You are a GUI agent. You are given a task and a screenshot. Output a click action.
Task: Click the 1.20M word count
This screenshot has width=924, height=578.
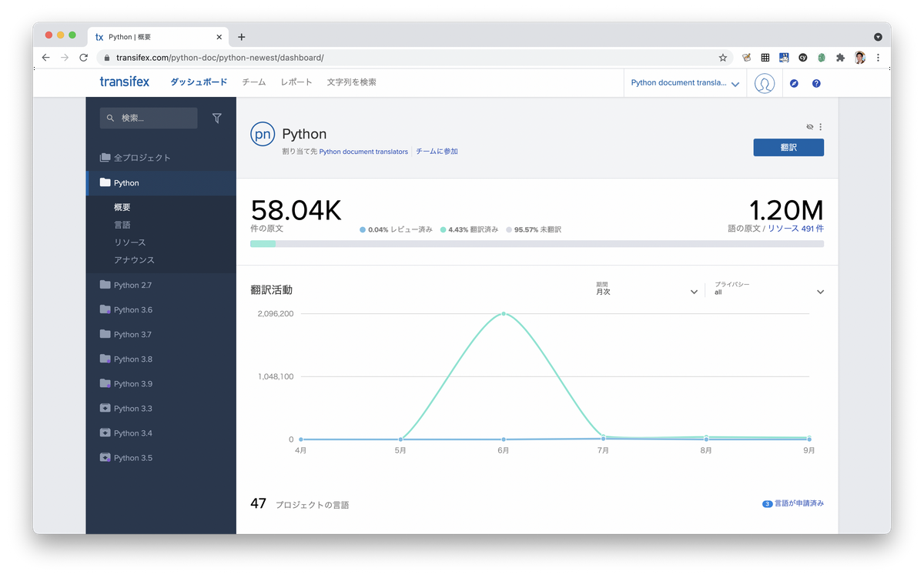pos(786,210)
